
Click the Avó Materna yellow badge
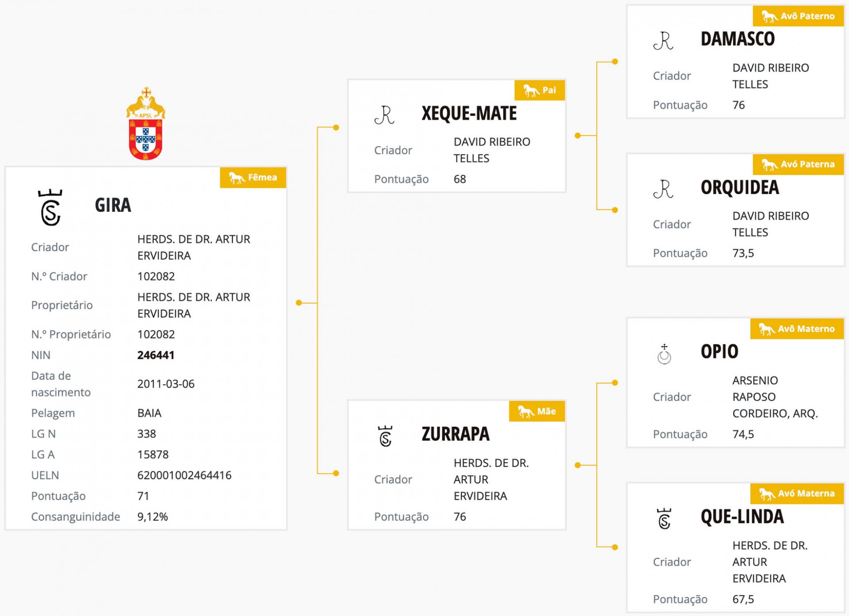point(797,494)
